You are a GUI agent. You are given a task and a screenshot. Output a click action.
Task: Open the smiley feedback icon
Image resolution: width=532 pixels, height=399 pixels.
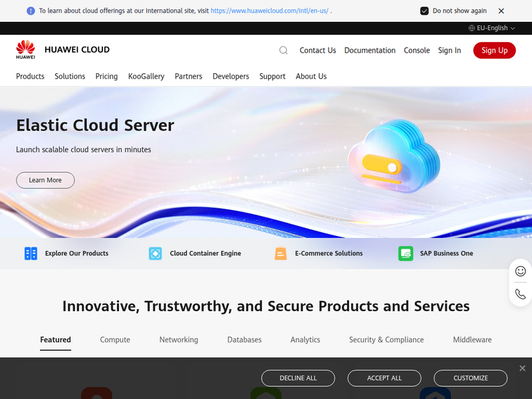pos(521,271)
